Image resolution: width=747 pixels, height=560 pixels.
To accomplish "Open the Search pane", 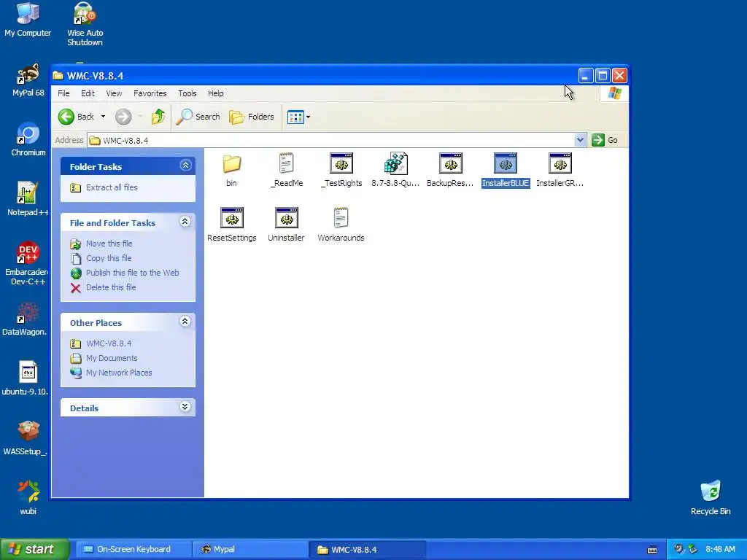I will click(198, 117).
